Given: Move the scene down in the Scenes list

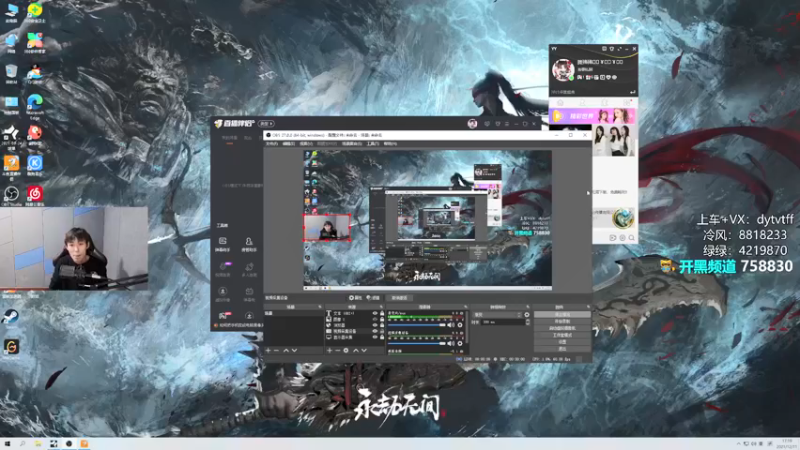Looking at the screenshot, I should tap(294, 351).
